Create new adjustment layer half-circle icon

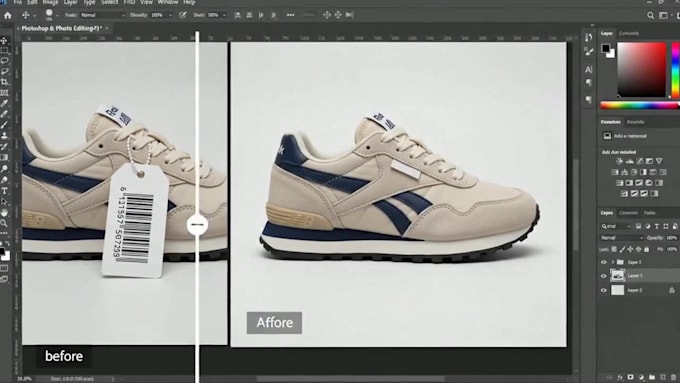pyautogui.click(x=641, y=377)
